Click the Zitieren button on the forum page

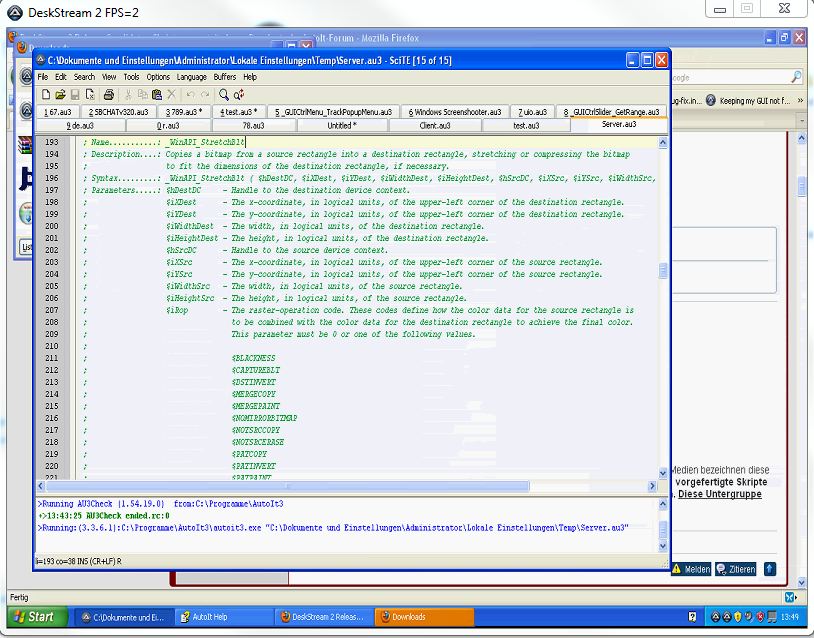point(735,569)
